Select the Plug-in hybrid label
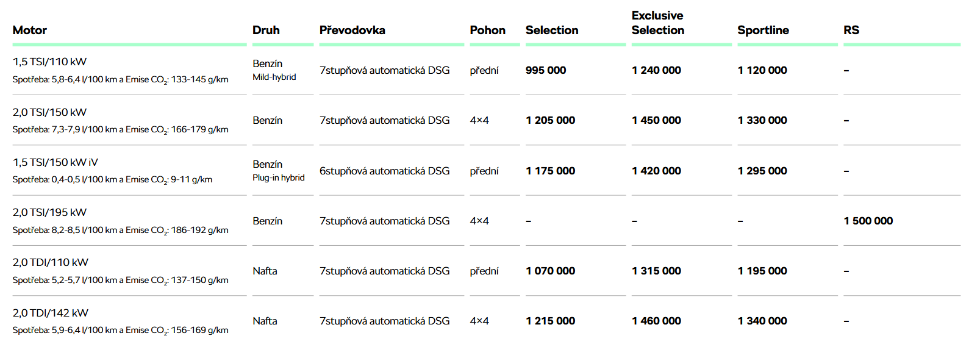The width and height of the screenshot is (980, 344). pos(279,177)
